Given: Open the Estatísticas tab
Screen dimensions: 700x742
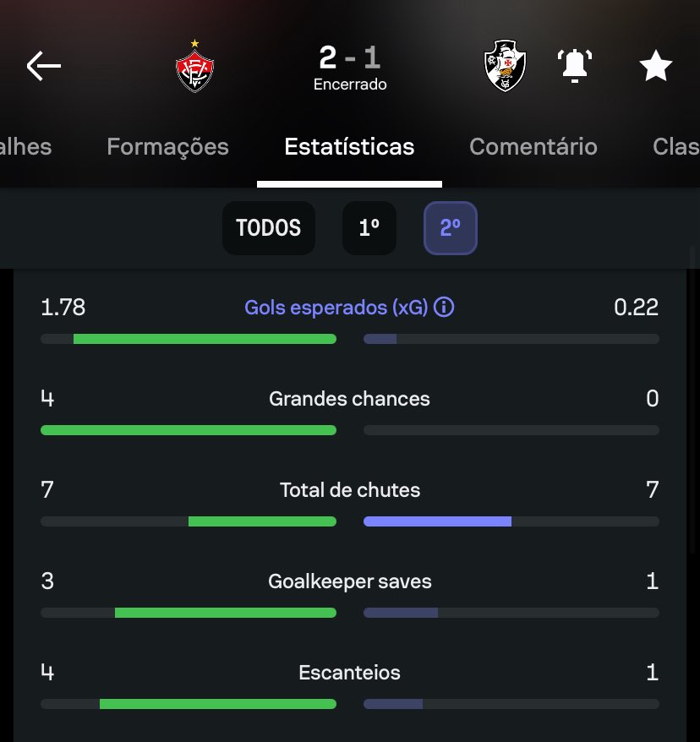Looking at the screenshot, I should coord(349,147).
